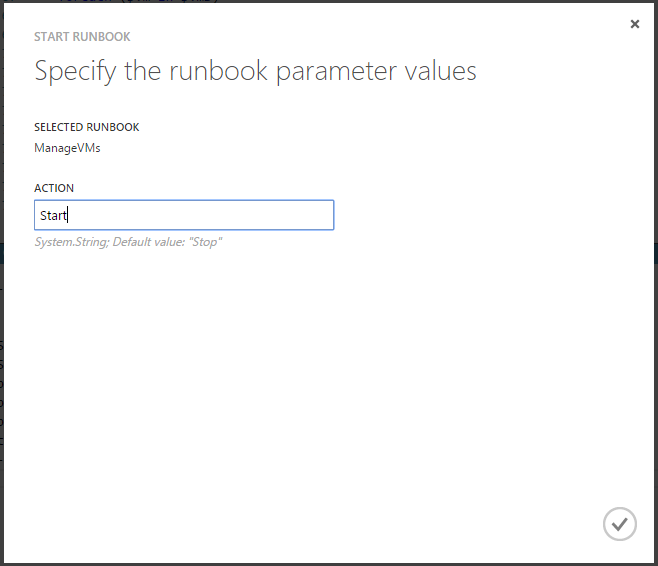Viewport: 658px width, 566px height.
Task: Click the ManageVMs runbook name
Action: pos(67,148)
